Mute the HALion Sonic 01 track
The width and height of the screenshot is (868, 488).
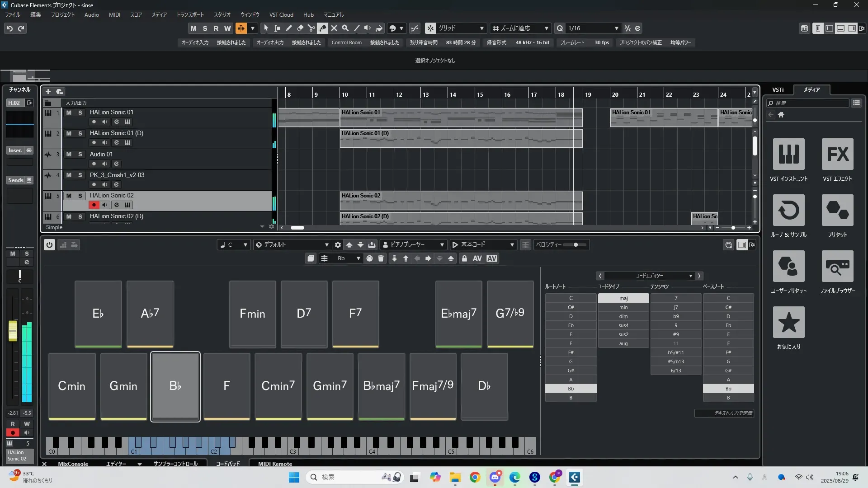click(x=69, y=113)
